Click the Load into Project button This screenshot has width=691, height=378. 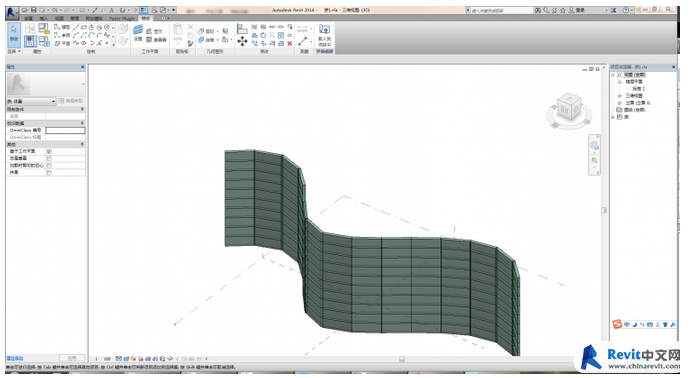[x=324, y=35]
